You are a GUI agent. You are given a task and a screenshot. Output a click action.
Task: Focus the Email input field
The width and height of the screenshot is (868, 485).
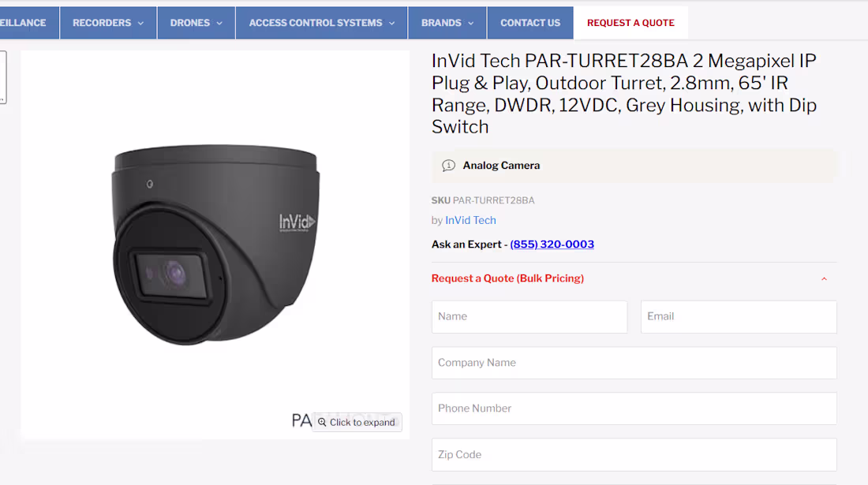739,316
